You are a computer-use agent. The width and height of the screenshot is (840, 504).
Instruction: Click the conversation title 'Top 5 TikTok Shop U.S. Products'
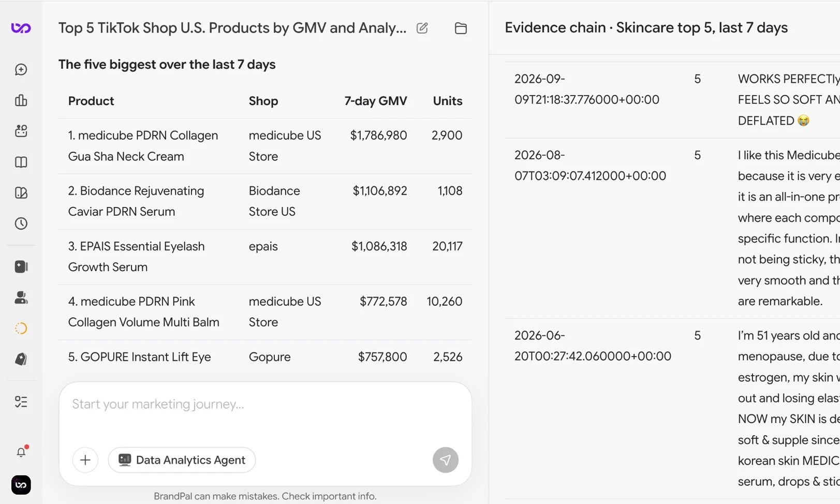coord(232,28)
